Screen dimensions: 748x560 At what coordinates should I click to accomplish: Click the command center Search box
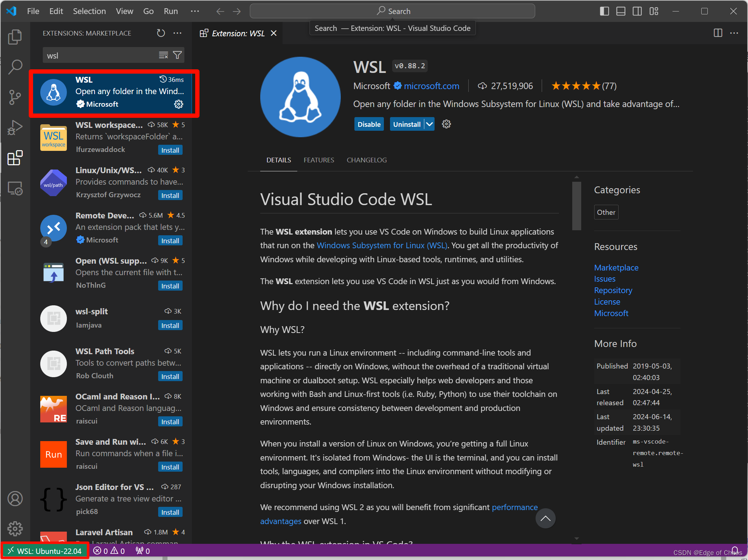click(392, 11)
